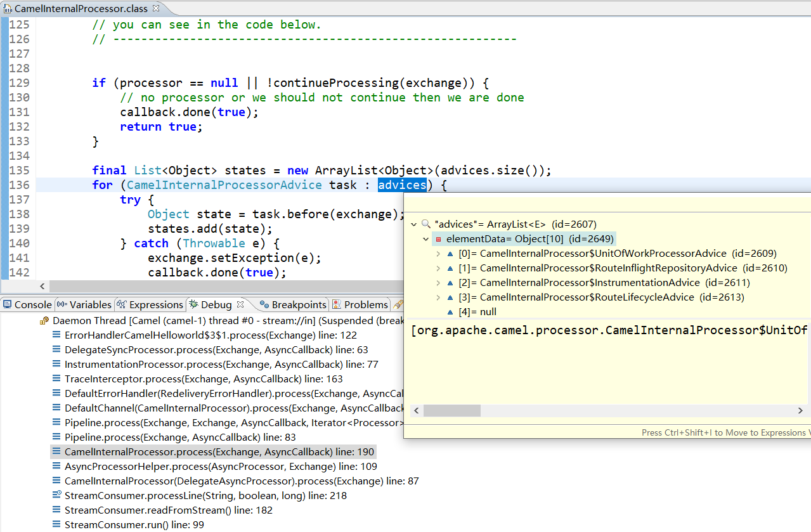Select InstrumentationProcessor.process frame line 77

pyautogui.click(x=221, y=365)
